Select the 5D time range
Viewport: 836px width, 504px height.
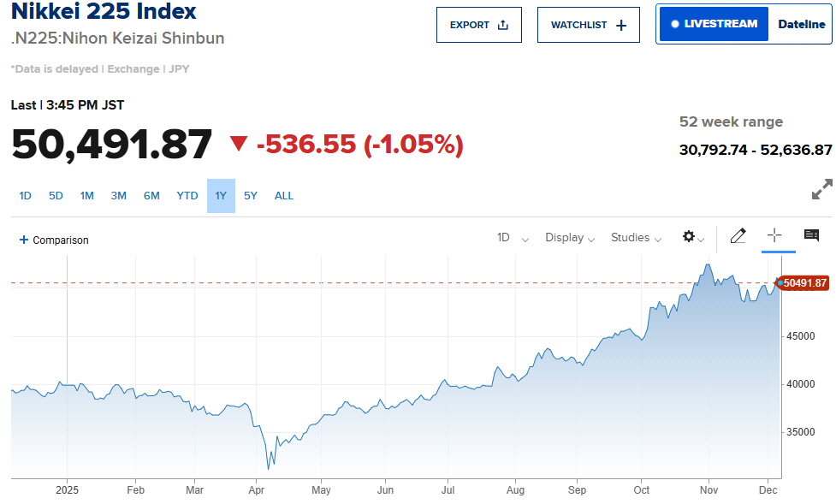(x=56, y=196)
